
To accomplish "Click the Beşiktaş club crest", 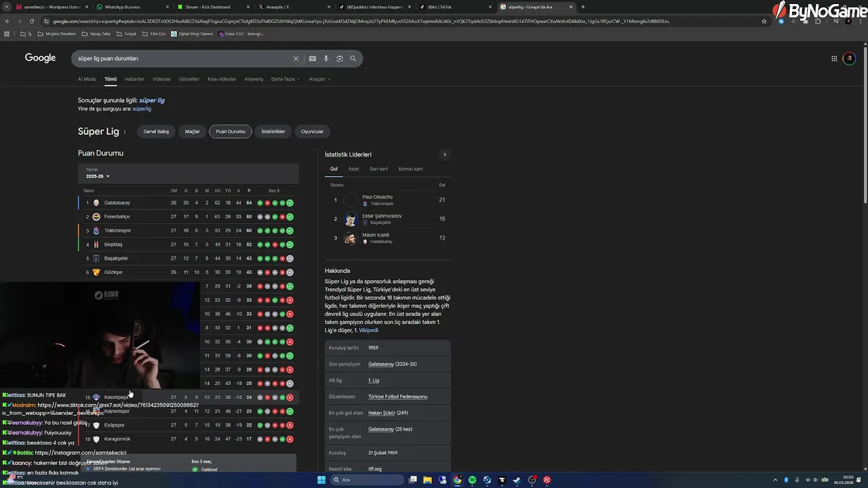I will [x=96, y=245].
